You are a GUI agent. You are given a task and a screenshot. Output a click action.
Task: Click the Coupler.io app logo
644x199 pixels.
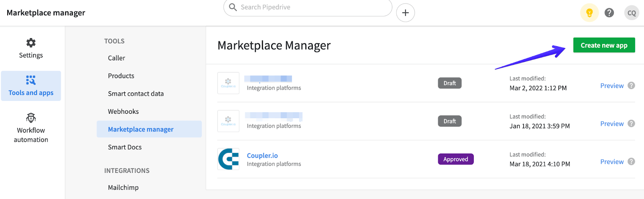pyautogui.click(x=228, y=159)
